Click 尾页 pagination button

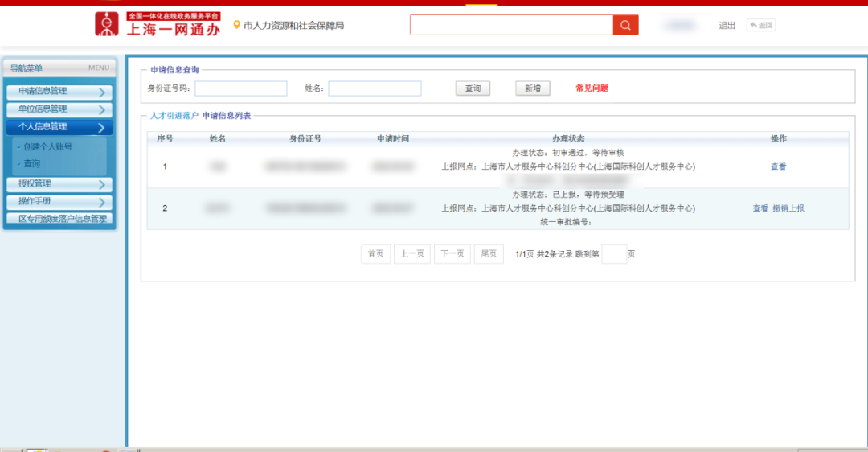[x=489, y=253]
